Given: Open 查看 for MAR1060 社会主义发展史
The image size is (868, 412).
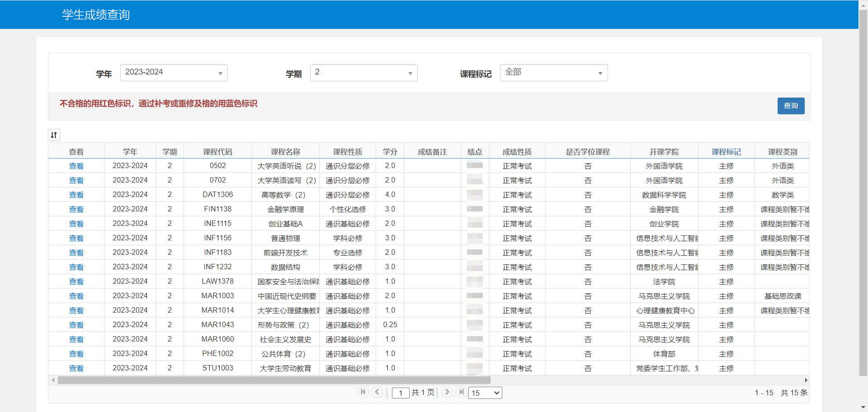Looking at the screenshot, I should [x=76, y=339].
